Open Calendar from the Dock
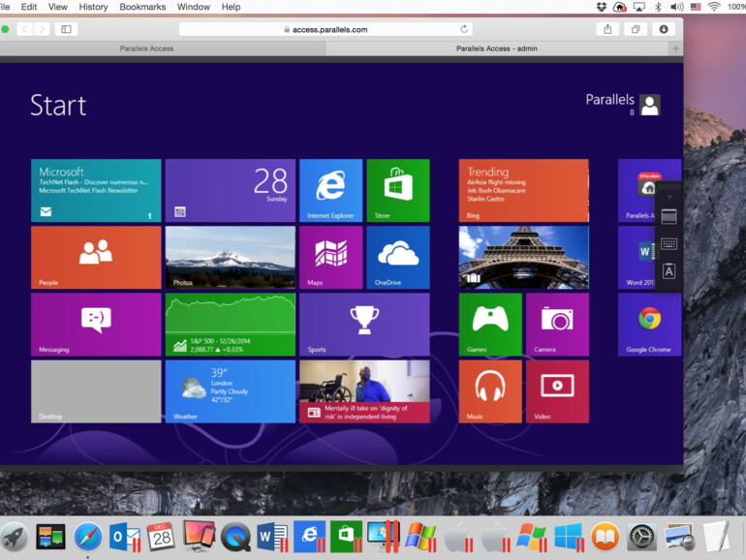Image resolution: width=746 pixels, height=560 pixels. coord(161,537)
